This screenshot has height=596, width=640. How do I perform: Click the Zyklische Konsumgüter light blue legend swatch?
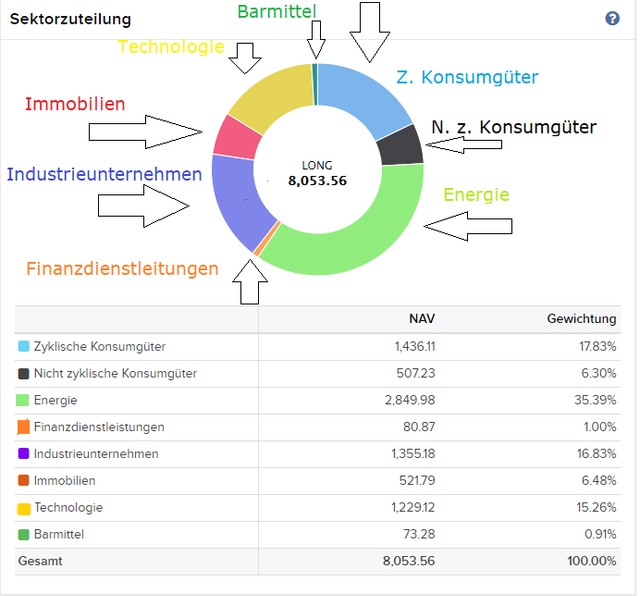[24, 347]
